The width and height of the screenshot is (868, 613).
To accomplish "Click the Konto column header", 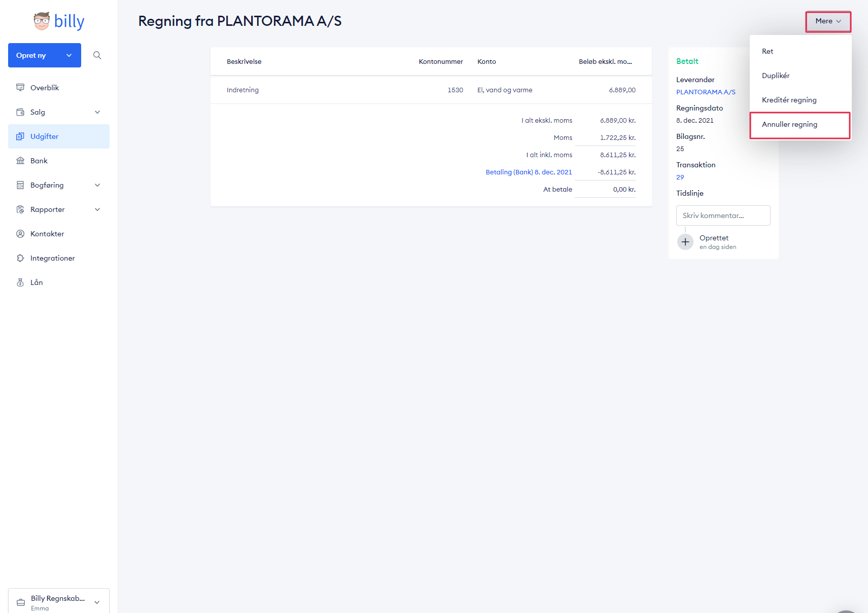I will (x=487, y=61).
